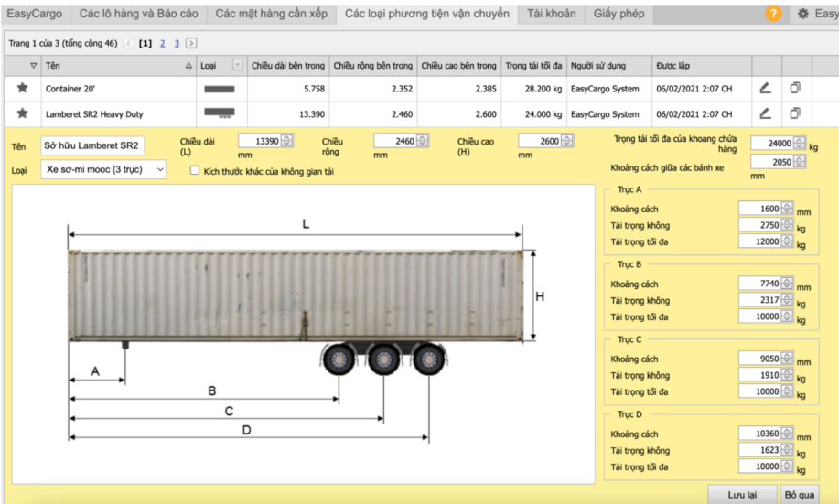Open the orange help question mark icon
Screen dimensions: 839x504
tap(773, 14)
